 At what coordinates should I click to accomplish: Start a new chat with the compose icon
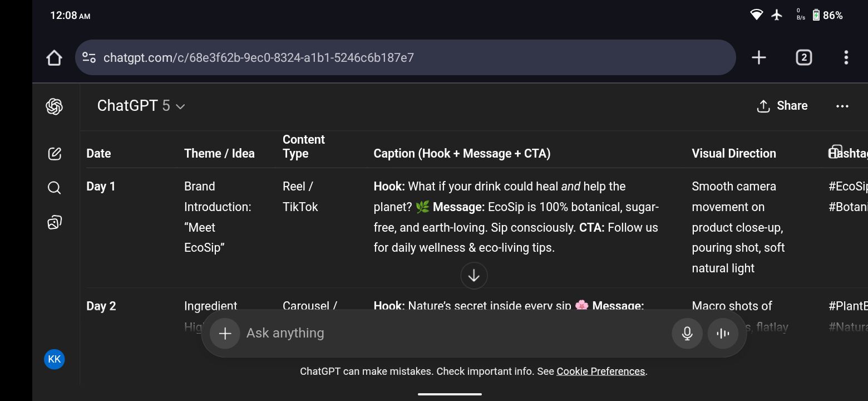pyautogui.click(x=54, y=154)
